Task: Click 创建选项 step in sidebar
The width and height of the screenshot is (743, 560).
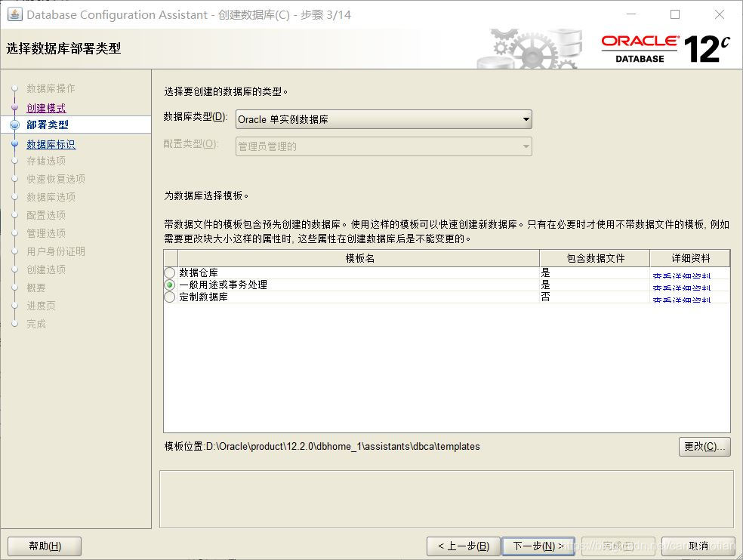Action: pos(46,269)
